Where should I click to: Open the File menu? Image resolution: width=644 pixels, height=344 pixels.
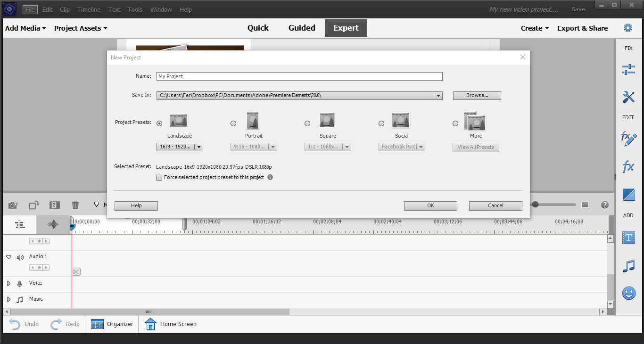(30, 9)
